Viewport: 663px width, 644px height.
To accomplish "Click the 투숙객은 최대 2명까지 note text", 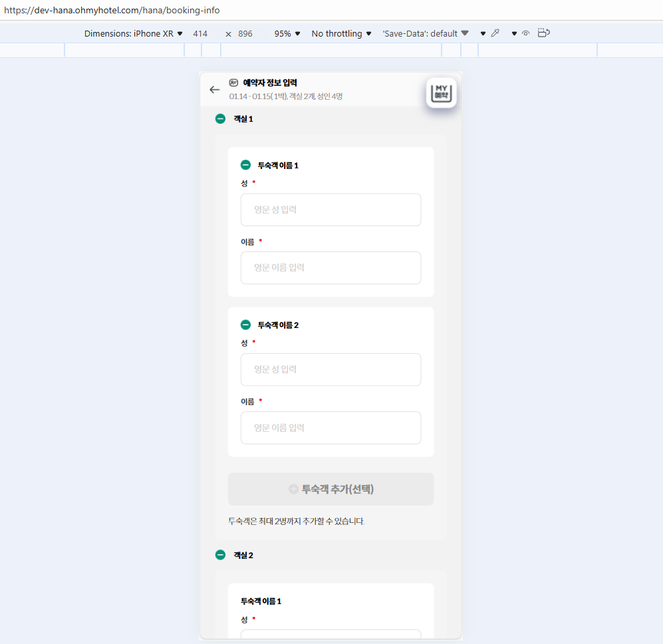I will point(296,521).
